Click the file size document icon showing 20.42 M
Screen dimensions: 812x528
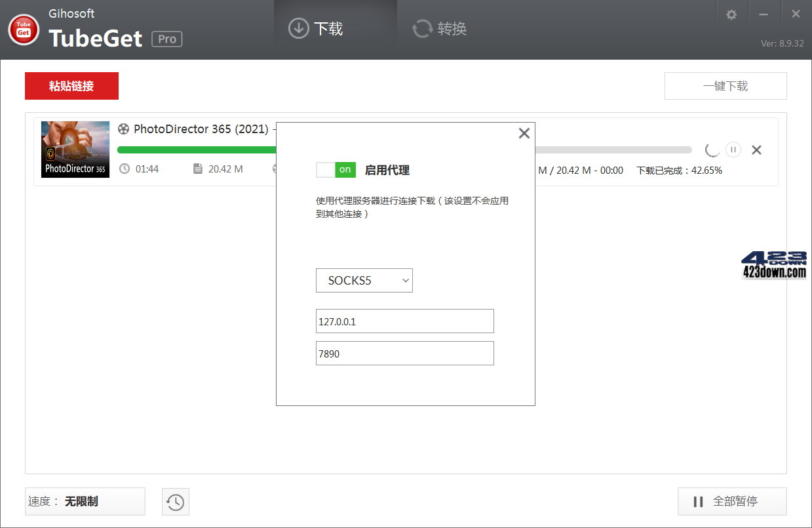click(199, 169)
